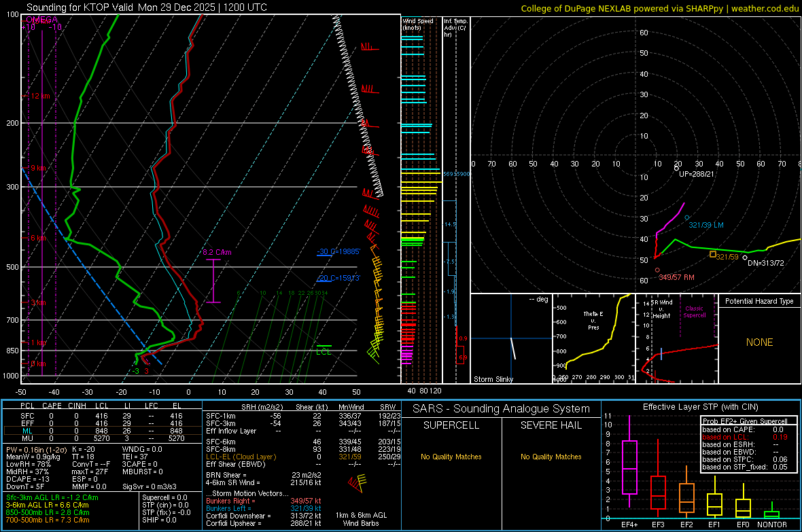Image resolution: width=802 pixels, height=532 pixels.
Task: Click the SFC-6km shear row
Action: 303,442
